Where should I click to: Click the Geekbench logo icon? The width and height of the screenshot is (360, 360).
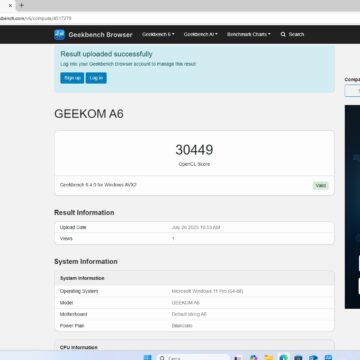(59, 34)
